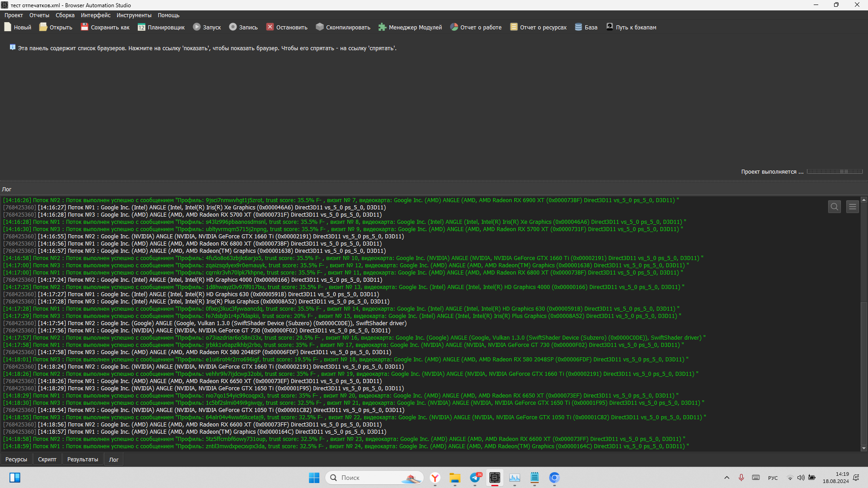Switch to the Скрипт tab

pos(47,460)
